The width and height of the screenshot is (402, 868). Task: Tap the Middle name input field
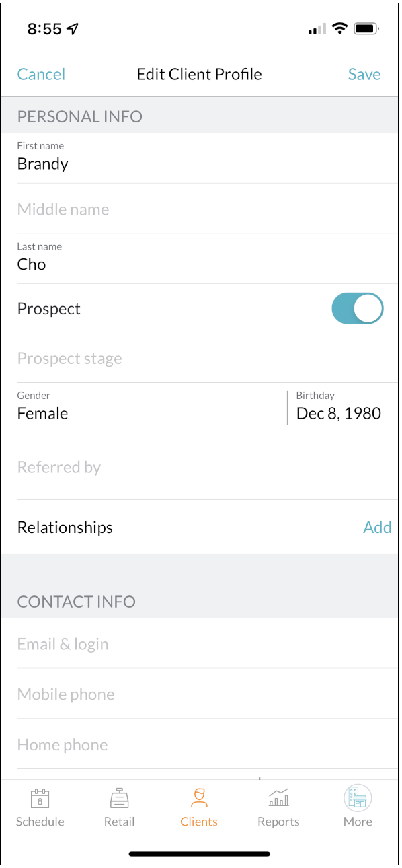pos(134,209)
